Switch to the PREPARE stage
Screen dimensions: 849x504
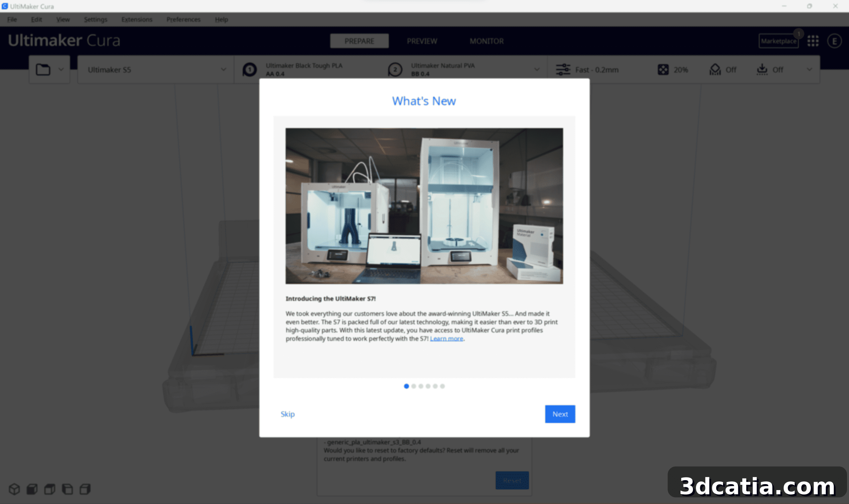[x=359, y=41]
